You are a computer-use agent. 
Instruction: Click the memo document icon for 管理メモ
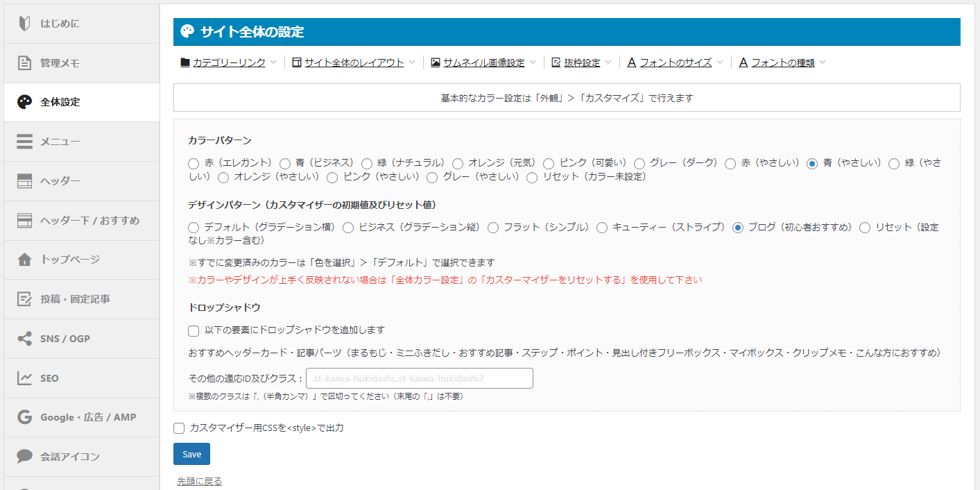point(24,62)
